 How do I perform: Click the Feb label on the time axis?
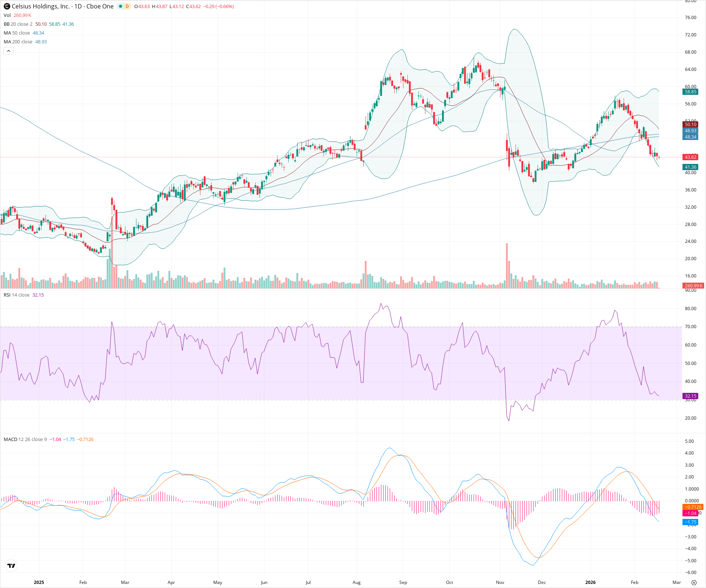click(83, 582)
